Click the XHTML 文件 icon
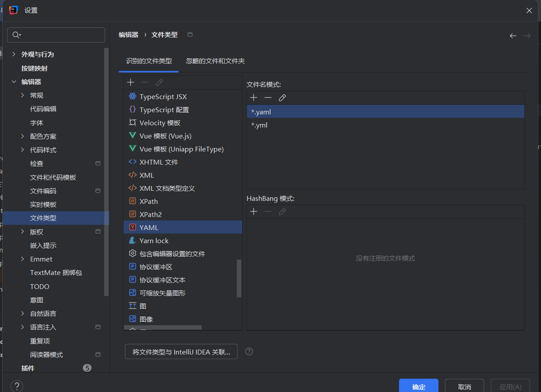The height and width of the screenshot is (392, 541). 133,162
